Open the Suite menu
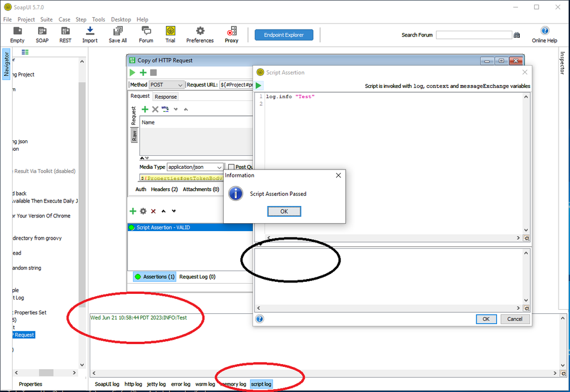This screenshot has width=570, height=392. (x=47, y=19)
